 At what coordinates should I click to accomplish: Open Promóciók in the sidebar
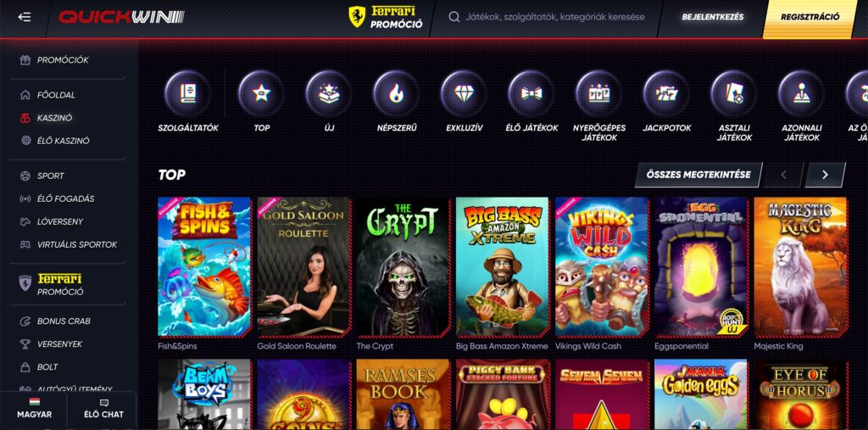pos(63,60)
